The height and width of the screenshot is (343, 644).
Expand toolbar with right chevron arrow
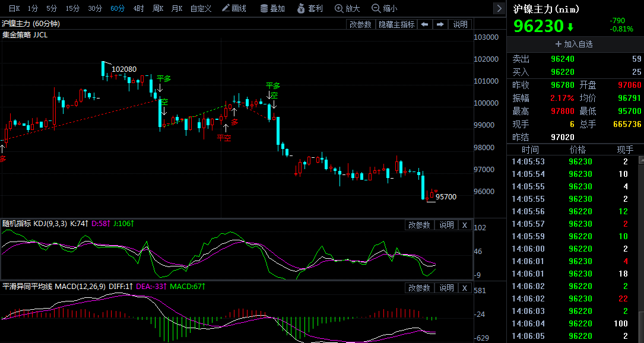click(x=499, y=8)
